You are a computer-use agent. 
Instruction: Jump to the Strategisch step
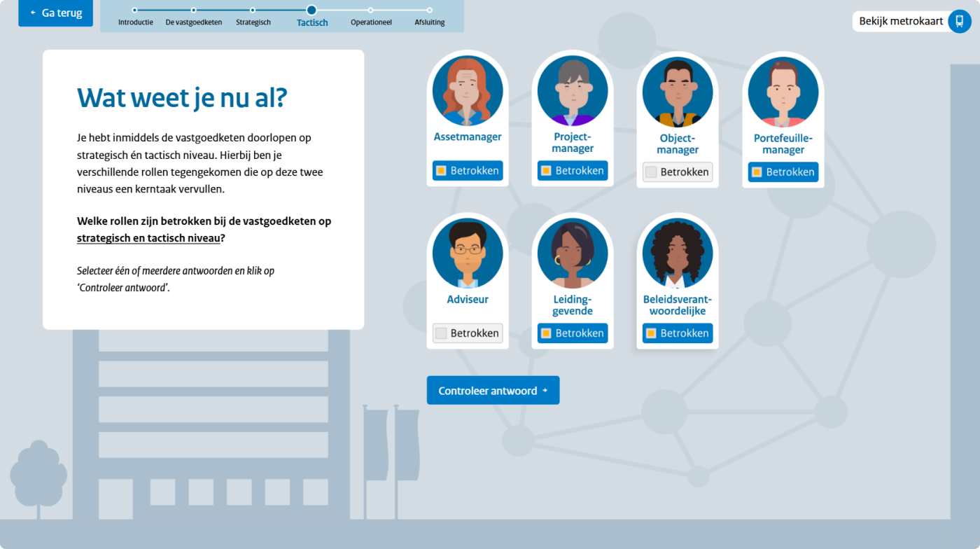coord(253,11)
